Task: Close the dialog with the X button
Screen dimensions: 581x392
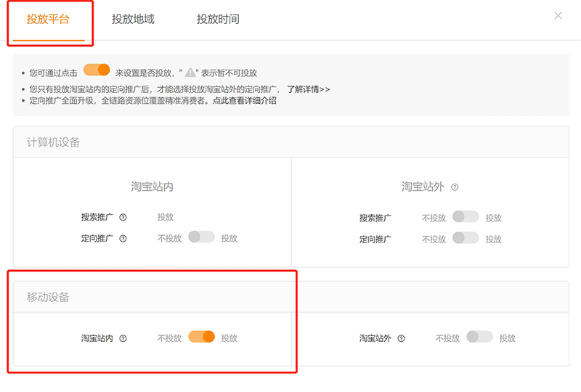Action: 558,16
